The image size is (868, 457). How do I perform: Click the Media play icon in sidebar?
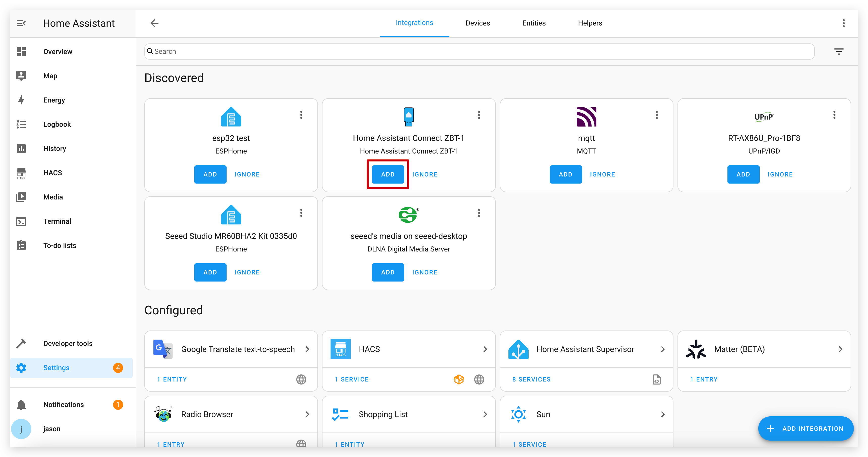coord(21,197)
